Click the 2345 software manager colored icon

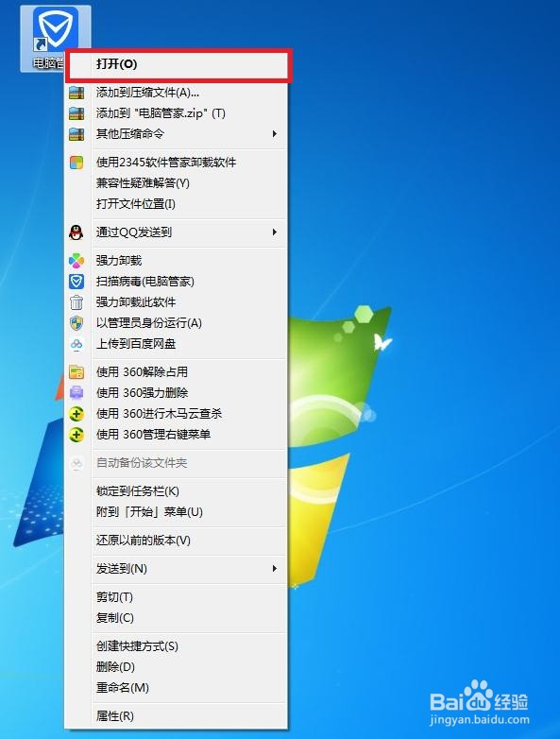(x=76, y=163)
